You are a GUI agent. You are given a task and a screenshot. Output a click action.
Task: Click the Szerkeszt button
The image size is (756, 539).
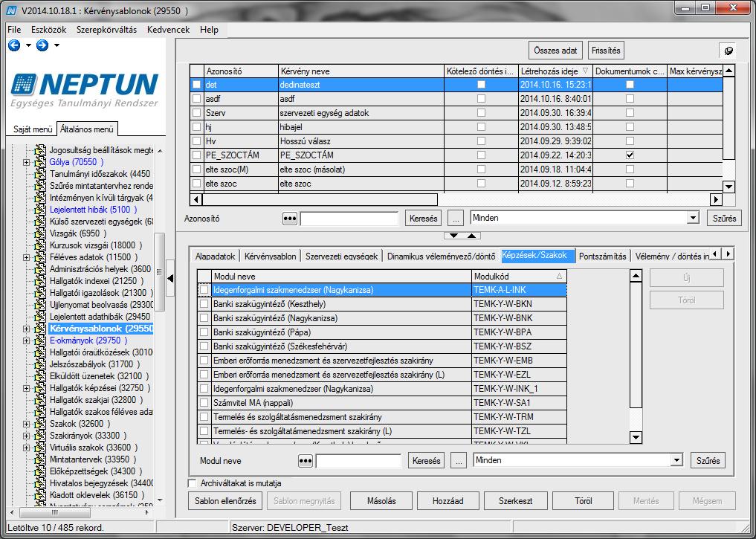515,501
